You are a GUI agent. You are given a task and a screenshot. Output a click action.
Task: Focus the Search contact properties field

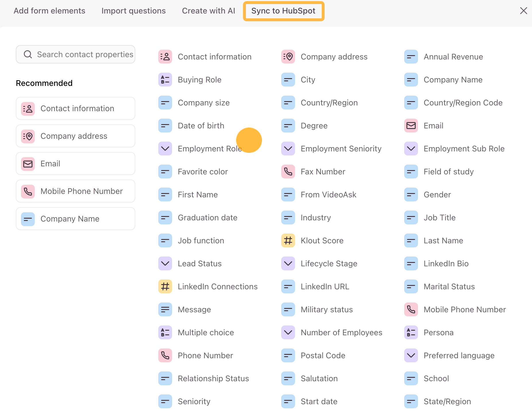(x=76, y=54)
